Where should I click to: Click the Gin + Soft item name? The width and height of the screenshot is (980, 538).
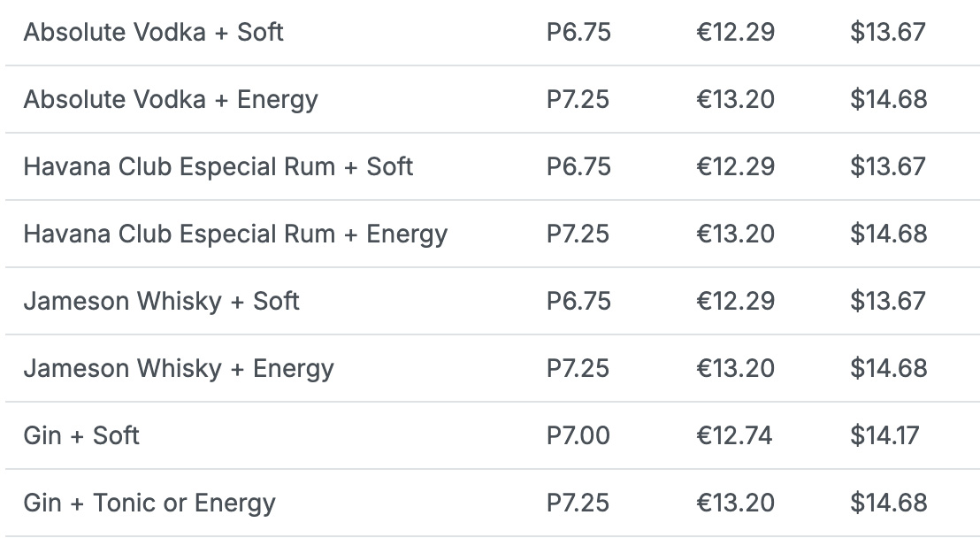[81, 435]
